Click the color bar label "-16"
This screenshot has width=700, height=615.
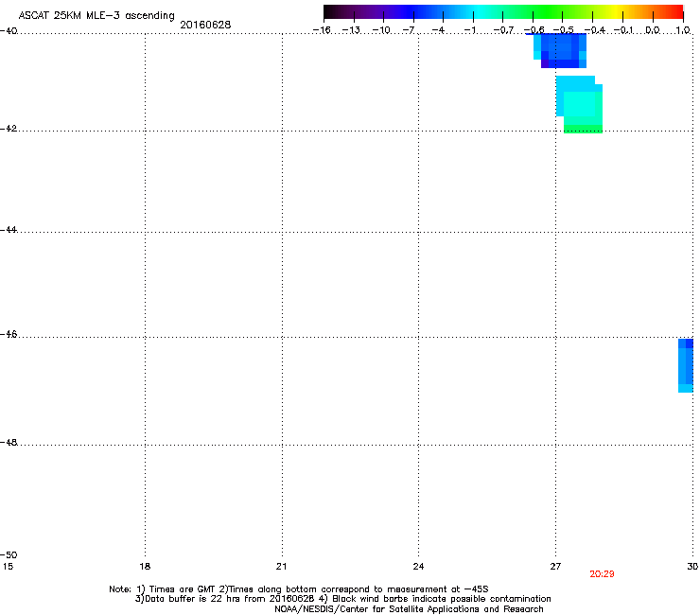[322, 30]
